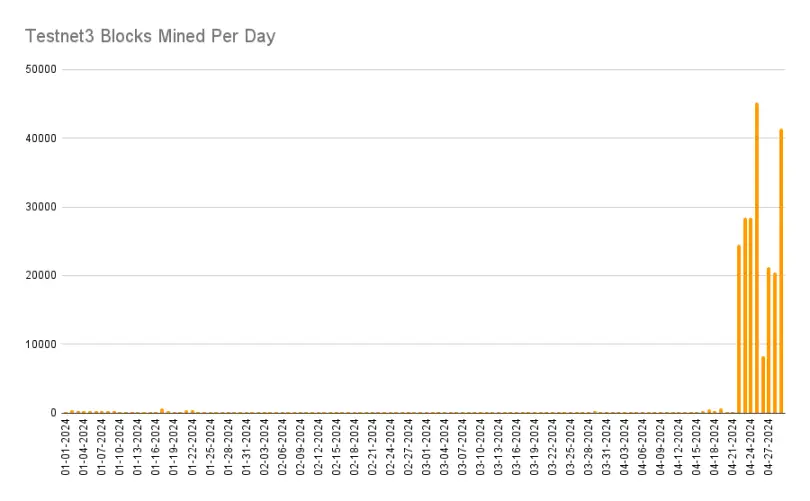
Task: Select the 03-31-2024 date label
Action: click(607, 448)
